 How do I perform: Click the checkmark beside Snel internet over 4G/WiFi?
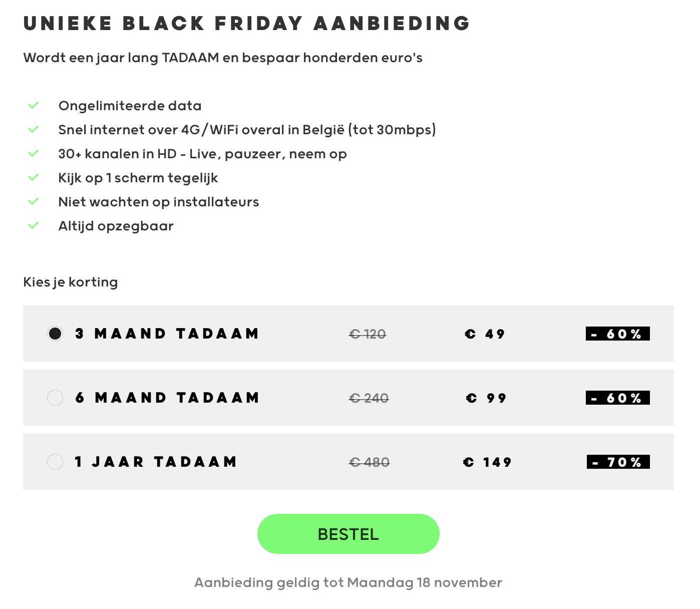coord(34,130)
